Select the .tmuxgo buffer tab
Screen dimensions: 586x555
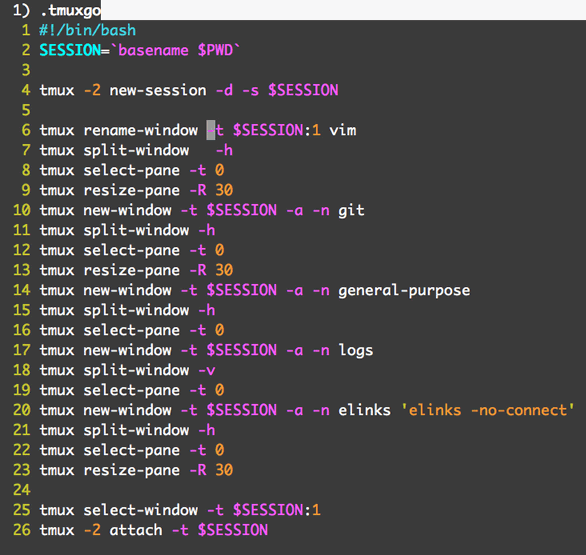point(57,10)
